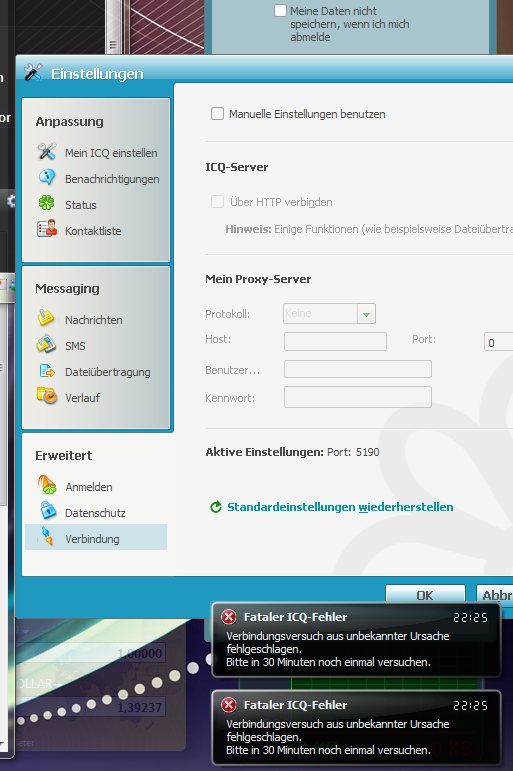Viewport: 513px width, 771px height.
Task: Click the Kontaktliste person icon
Action: pyautogui.click(x=47, y=229)
